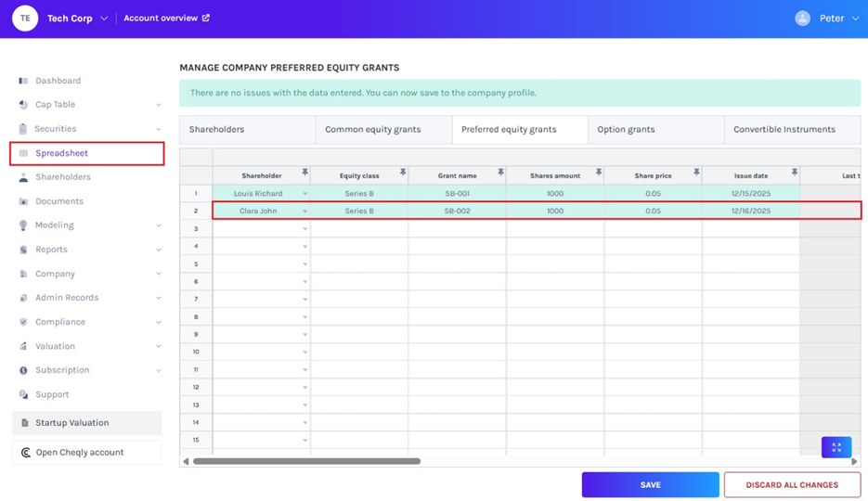
Task: Click the Reports sidebar icon
Action: tap(23, 250)
